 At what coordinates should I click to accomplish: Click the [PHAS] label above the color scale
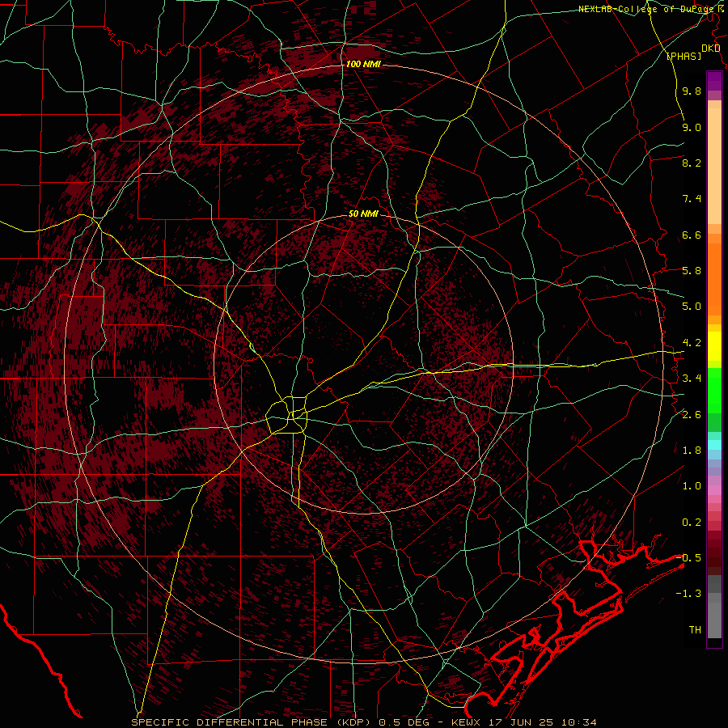(684, 57)
